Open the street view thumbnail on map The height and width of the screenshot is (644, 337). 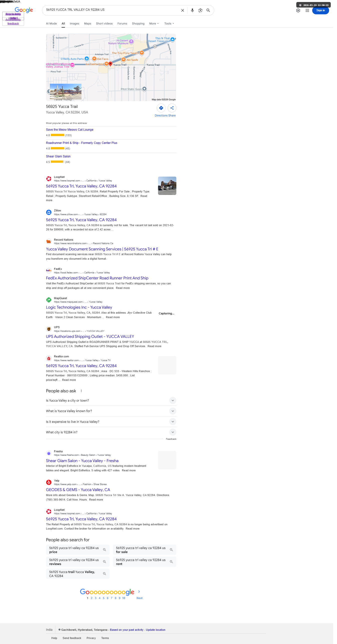click(x=65, y=91)
